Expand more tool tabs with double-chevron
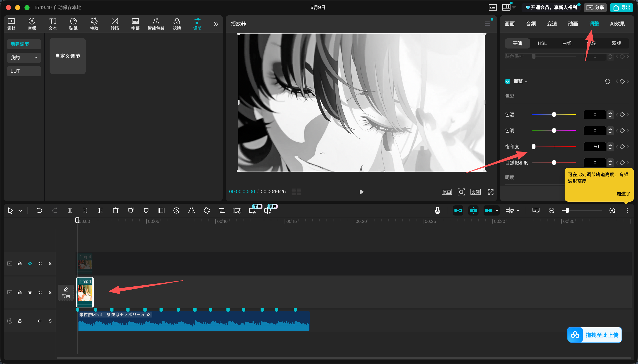Viewport: 638px width, 364px height. [216, 24]
